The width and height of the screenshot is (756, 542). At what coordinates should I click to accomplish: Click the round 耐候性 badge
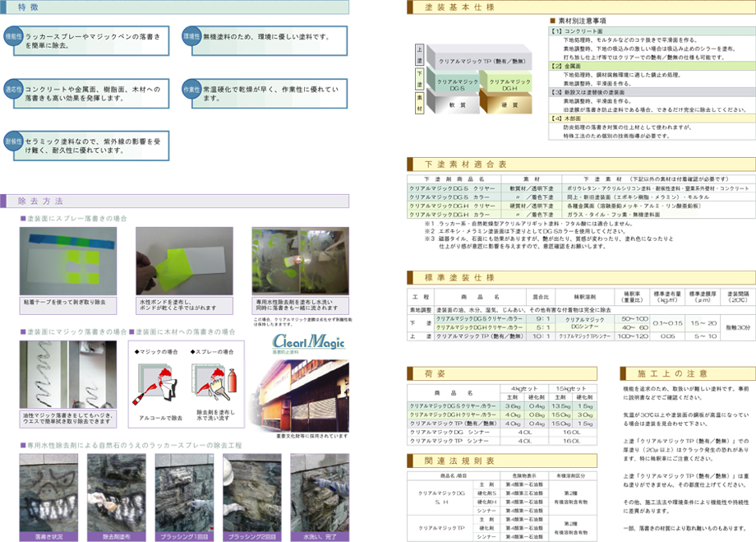pos(13,141)
